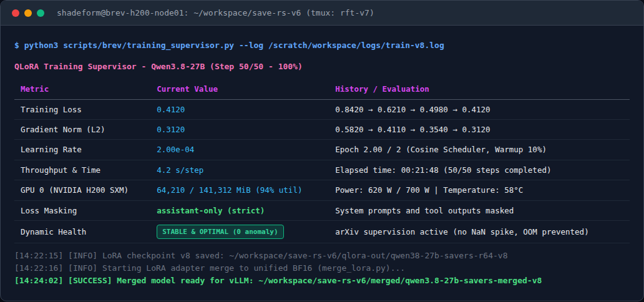Click the Elapsed time 00:21:48 text
The image size is (644, 302).
click(443, 170)
